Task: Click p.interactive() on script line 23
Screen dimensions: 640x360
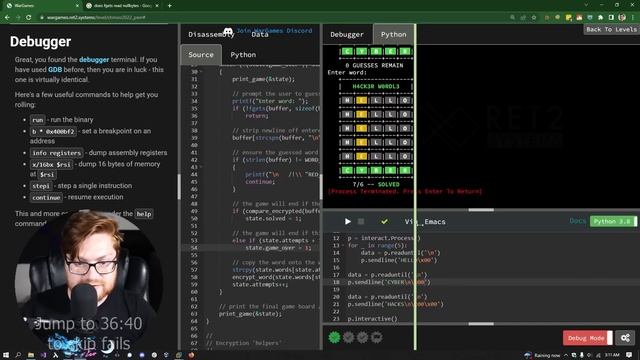Action: point(372,318)
